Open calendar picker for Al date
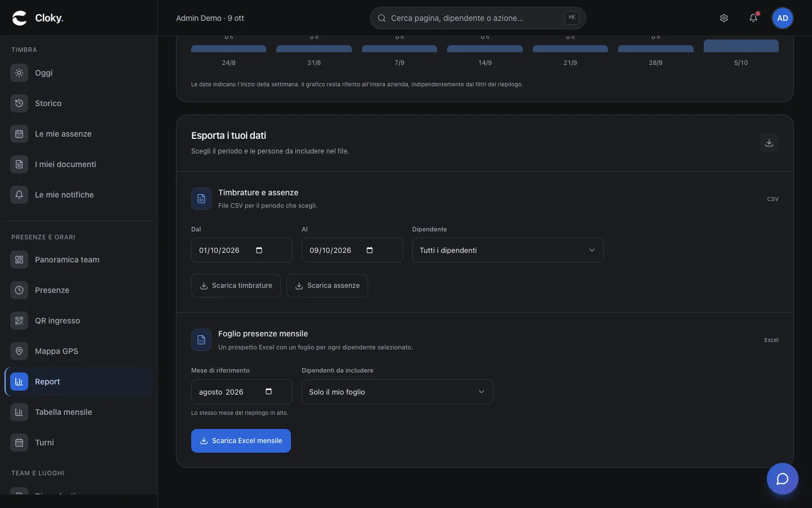812x508 pixels. tap(370, 250)
